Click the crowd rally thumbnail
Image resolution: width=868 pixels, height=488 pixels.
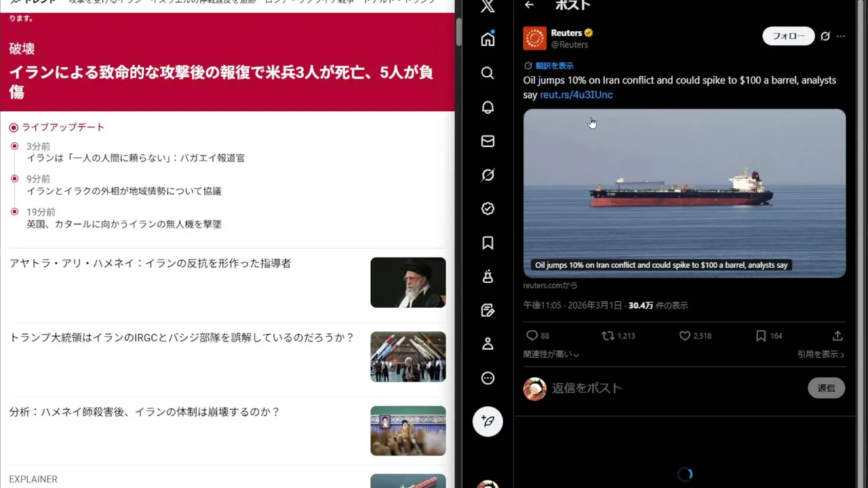(x=408, y=431)
